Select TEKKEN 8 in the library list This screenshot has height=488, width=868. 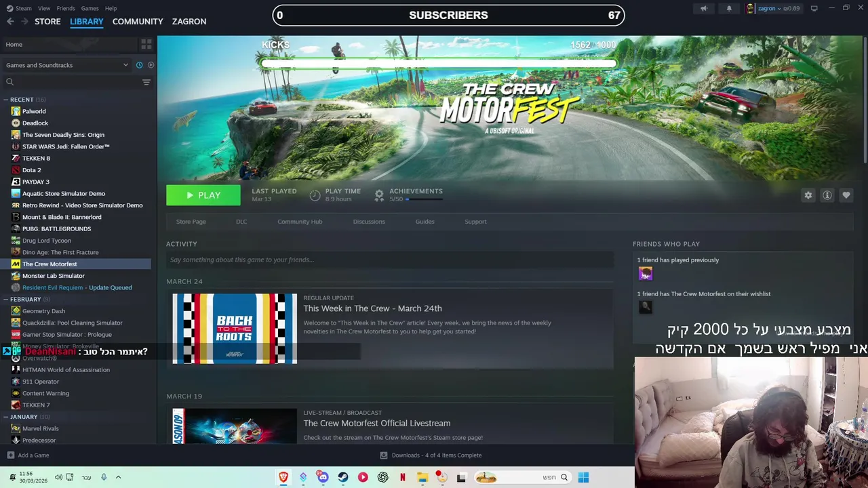pos(36,159)
